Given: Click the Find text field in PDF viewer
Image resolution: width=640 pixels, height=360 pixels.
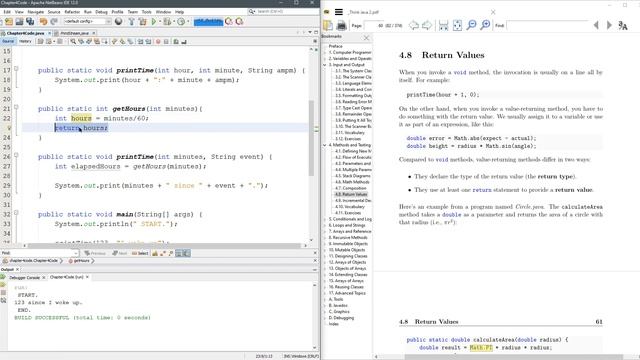Looking at the screenshot, I should pos(547,25).
